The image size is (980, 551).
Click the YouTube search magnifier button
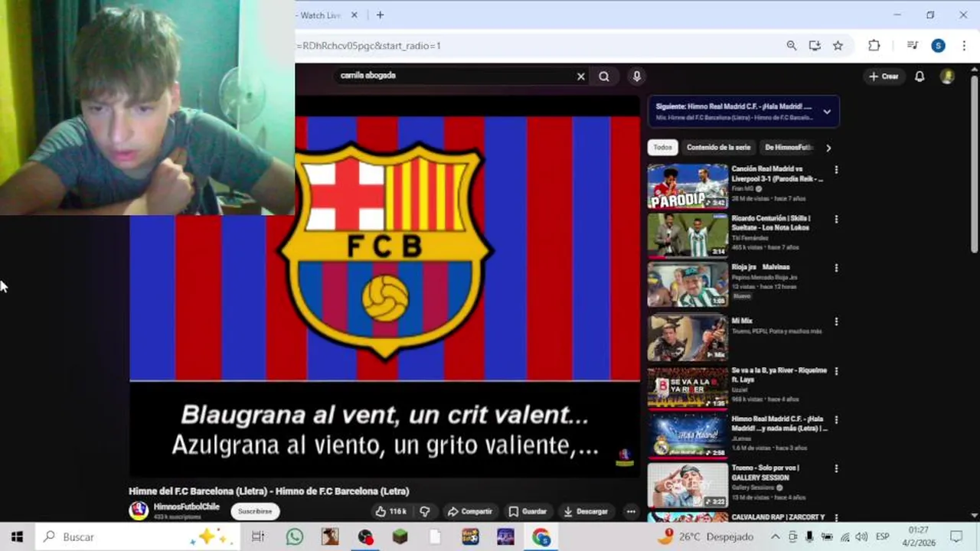coord(604,76)
